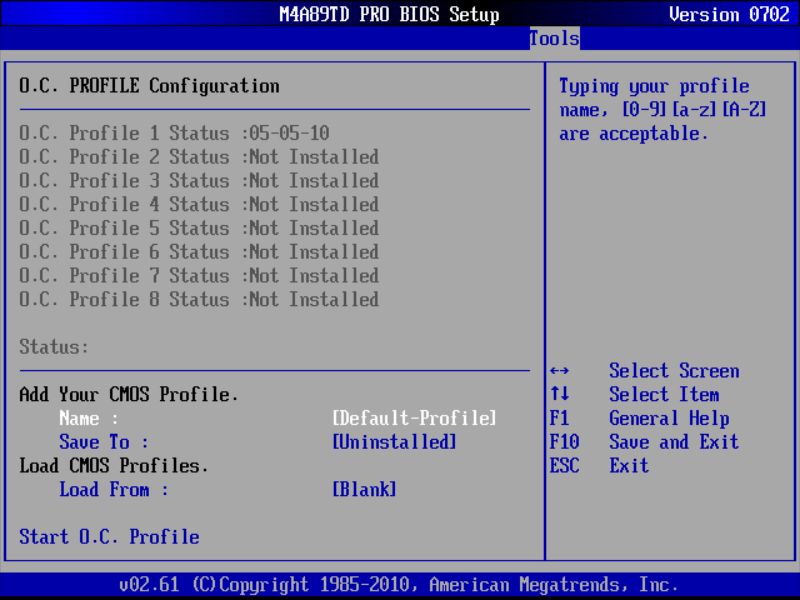This screenshot has width=800, height=600.
Task: Select O.C. Profile 7 Status line
Action: click(196, 276)
